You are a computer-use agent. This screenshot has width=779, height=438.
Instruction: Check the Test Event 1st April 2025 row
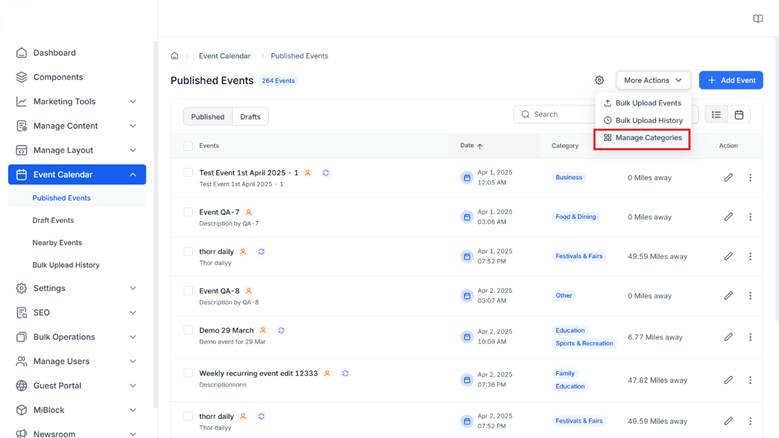[x=188, y=172]
